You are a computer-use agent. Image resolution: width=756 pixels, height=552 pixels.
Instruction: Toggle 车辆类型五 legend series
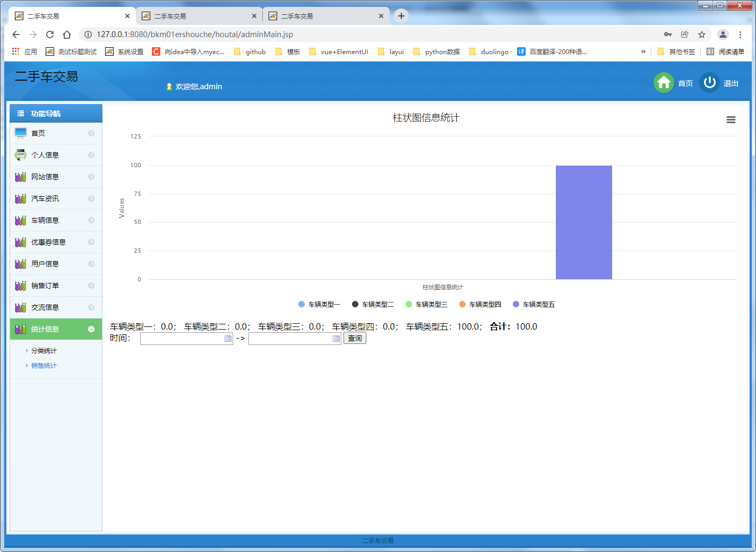pyautogui.click(x=534, y=304)
